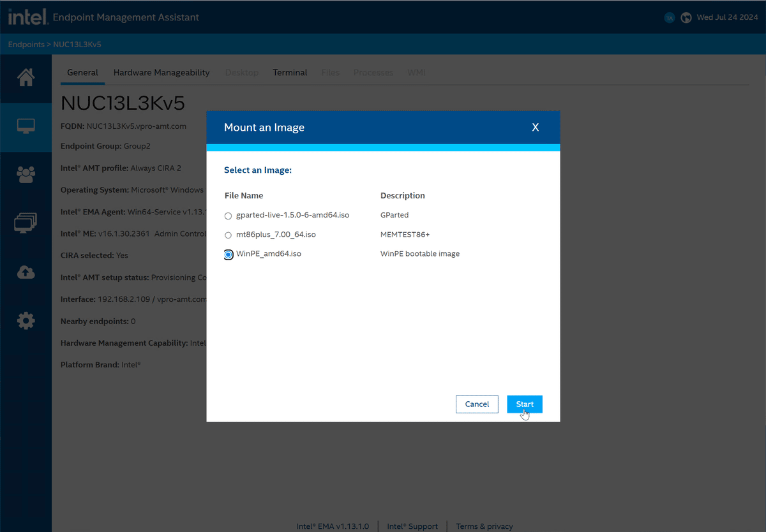Viewport: 766px width, 532px height.
Task: Click the File Name column header
Action: pyautogui.click(x=244, y=196)
